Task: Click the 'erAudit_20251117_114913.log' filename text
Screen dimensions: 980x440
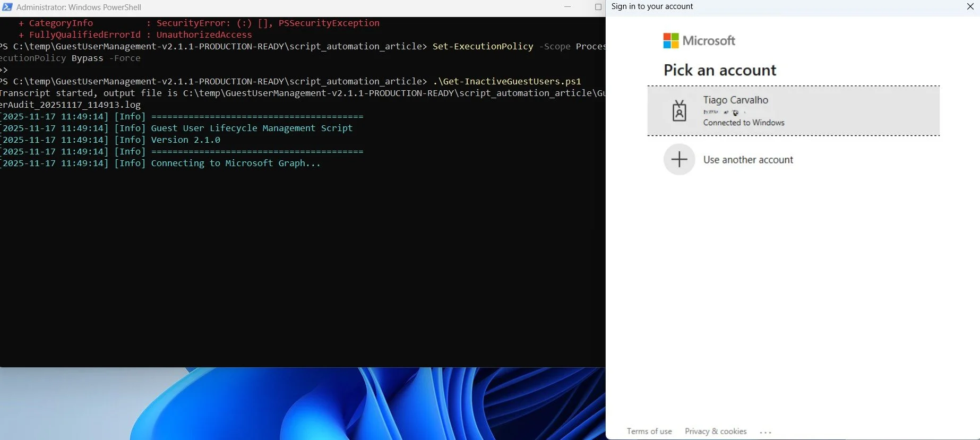Action: [70, 105]
